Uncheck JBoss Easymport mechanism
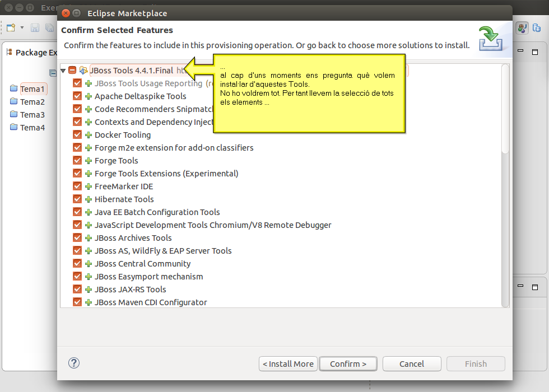 tap(77, 276)
